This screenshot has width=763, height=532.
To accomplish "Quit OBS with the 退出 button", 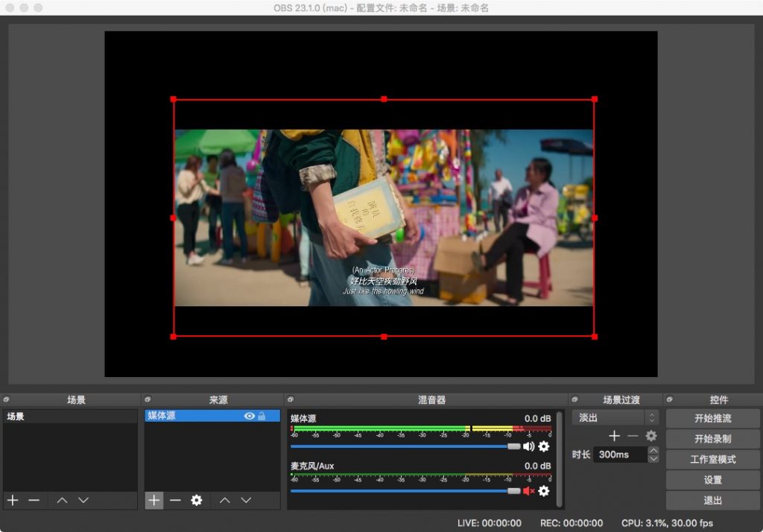I will tap(712, 501).
